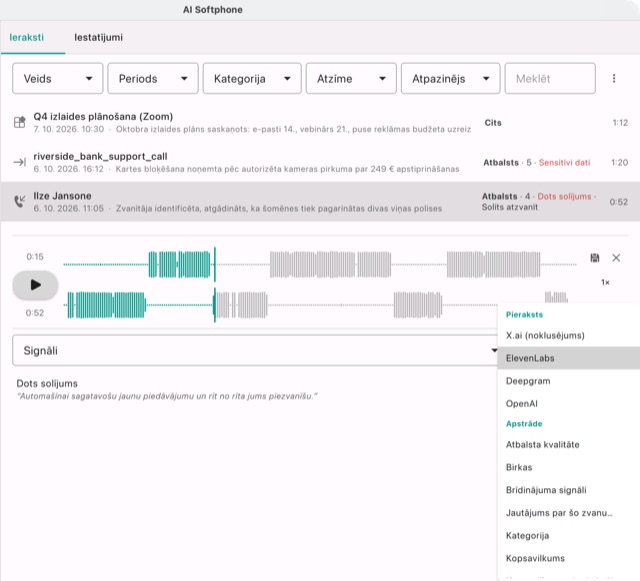The height and width of the screenshot is (581, 640).
Task: Click the Sensitīvi dati tag
Action: coord(564,163)
